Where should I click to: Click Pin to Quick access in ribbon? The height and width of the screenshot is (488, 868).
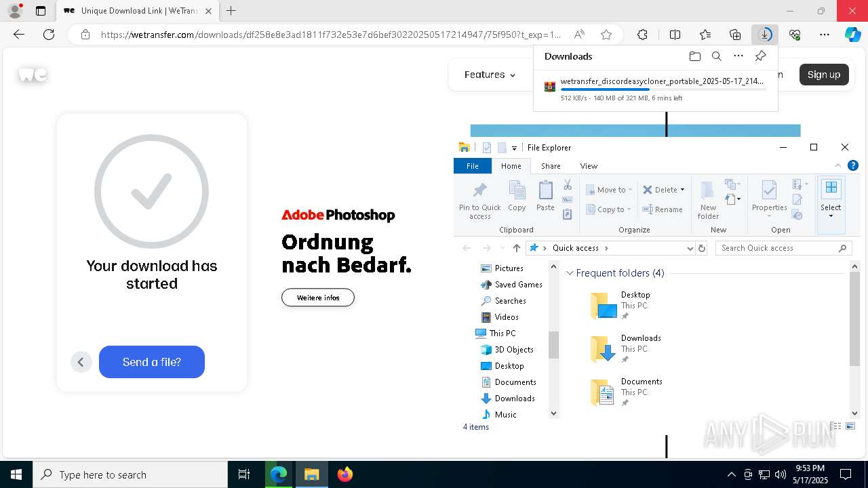tap(479, 200)
